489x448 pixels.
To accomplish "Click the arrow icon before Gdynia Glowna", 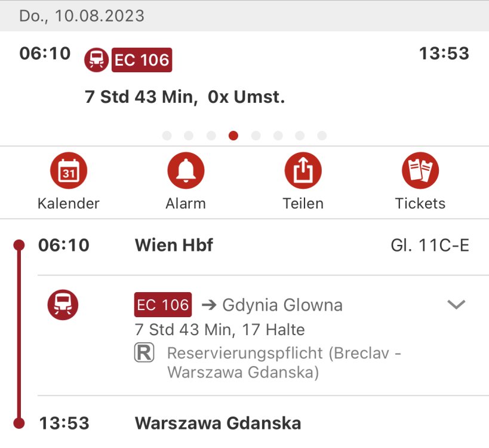I will point(208,305).
